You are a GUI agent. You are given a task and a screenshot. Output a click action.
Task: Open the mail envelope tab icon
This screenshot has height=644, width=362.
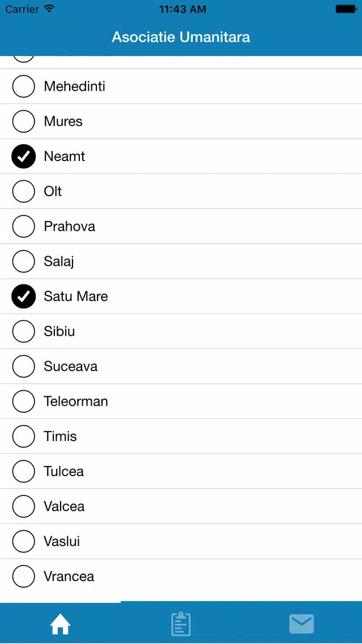pos(301,624)
